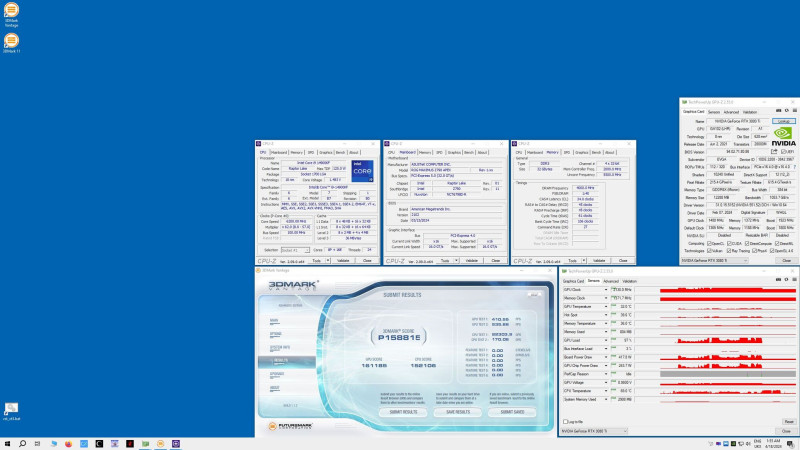Toggle the Vulkan checkbox
Image resolution: width=800 pixels, height=450 pixels.
(709, 251)
